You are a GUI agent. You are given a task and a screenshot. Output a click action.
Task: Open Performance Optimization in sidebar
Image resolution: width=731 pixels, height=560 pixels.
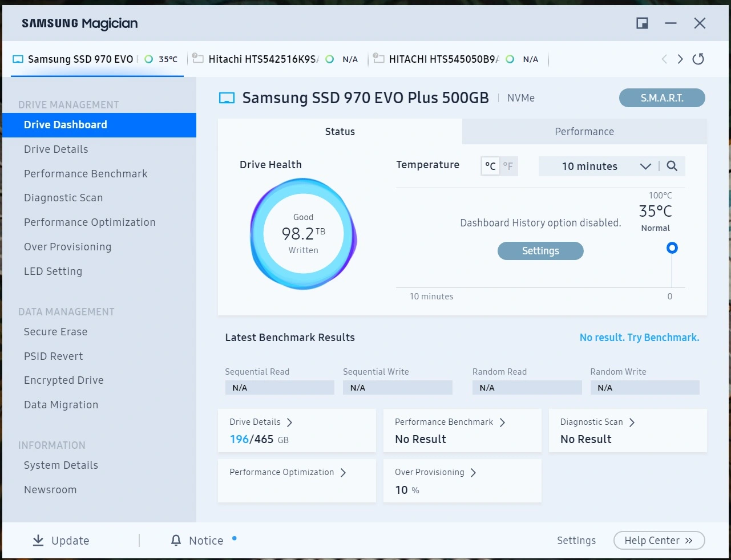90,222
